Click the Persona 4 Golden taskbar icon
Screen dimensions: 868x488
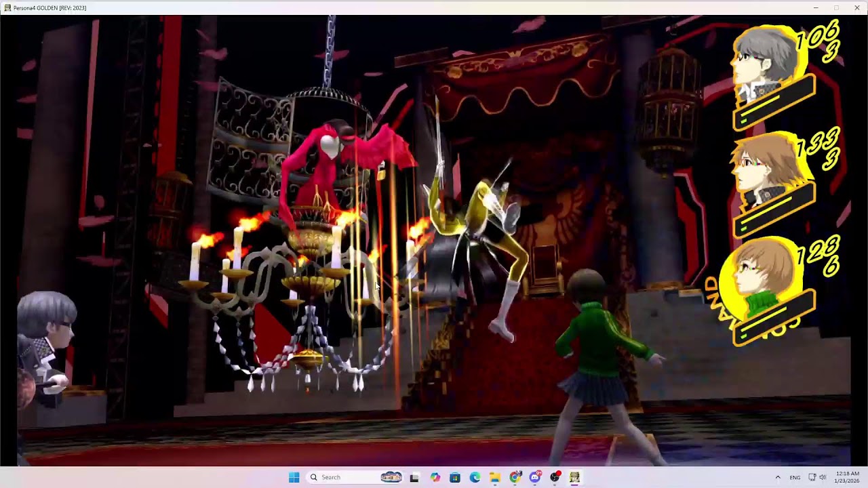(x=575, y=477)
